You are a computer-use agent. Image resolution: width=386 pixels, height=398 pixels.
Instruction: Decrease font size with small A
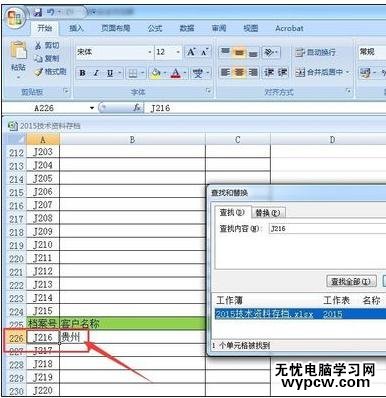[204, 52]
